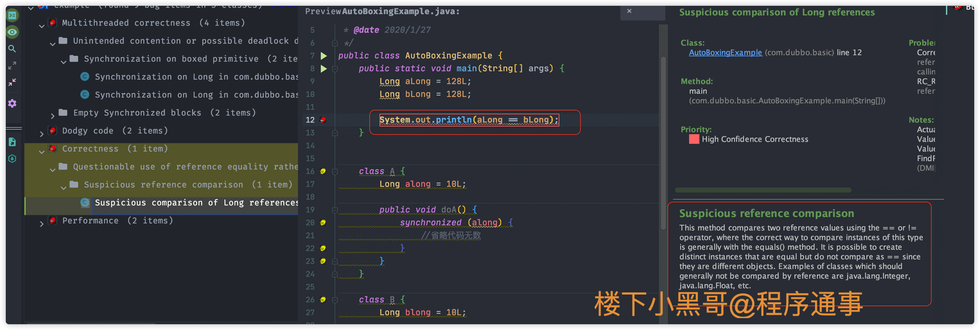Viewport: 980px width, 330px height.
Task: Select Suspicious comparison of Long references item
Action: [x=196, y=203]
